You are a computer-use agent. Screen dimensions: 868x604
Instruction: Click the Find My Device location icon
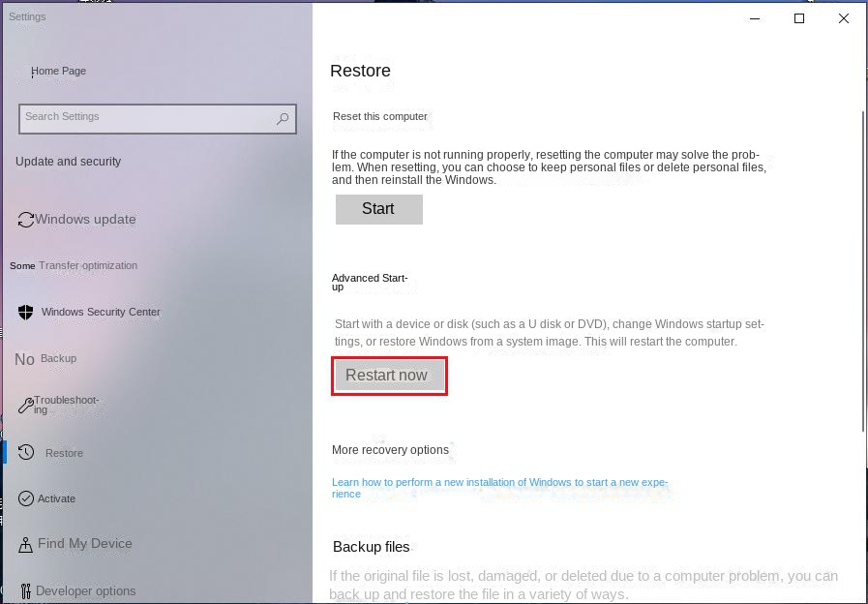pyautogui.click(x=24, y=543)
